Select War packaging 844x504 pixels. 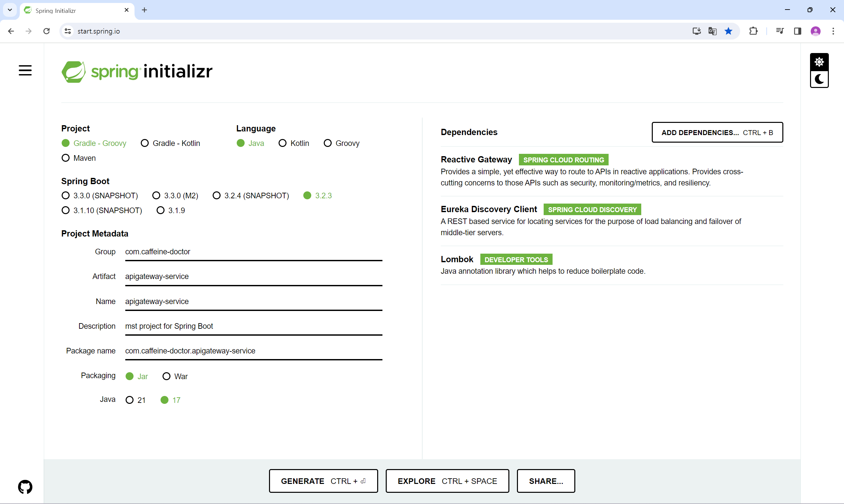point(175,376)
